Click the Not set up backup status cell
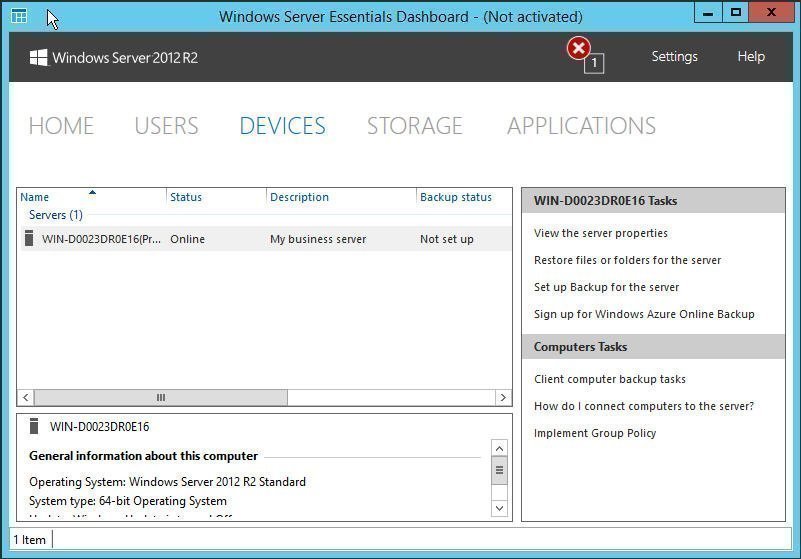Screen dimensions: 801x559 pyautogui.click(x=446, y=239)
